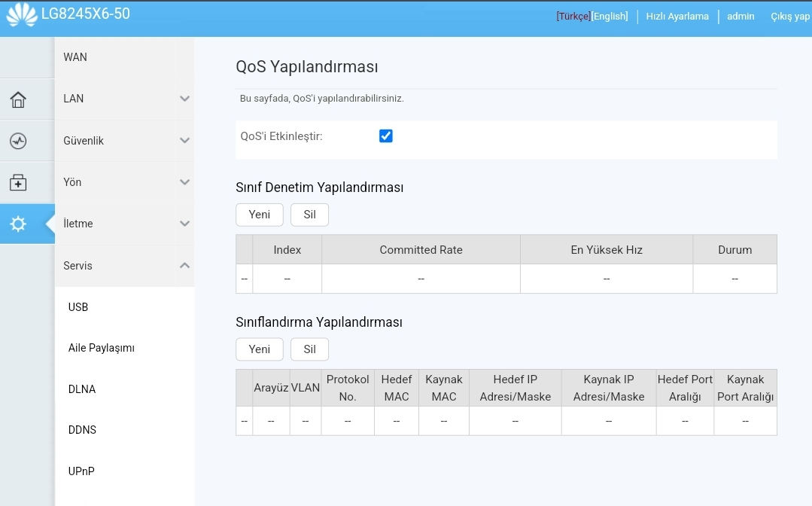Click the Kaynak MAC column header

click(444, 387)
